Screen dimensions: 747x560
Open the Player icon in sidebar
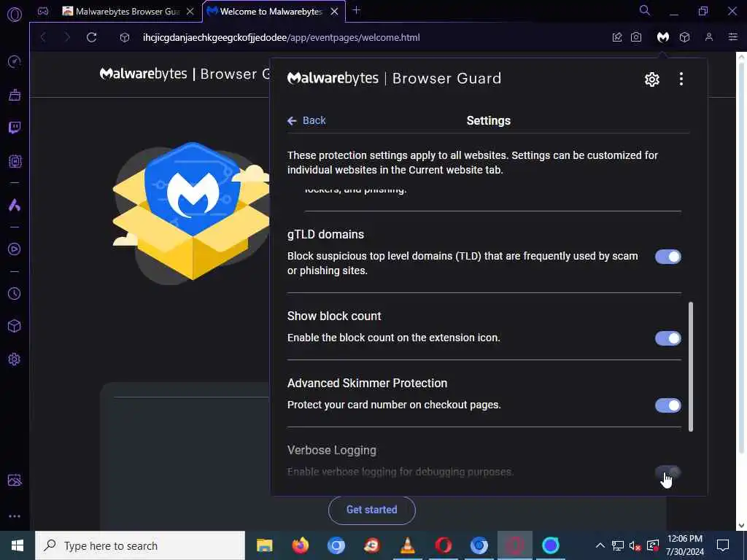tap(15, 249)
